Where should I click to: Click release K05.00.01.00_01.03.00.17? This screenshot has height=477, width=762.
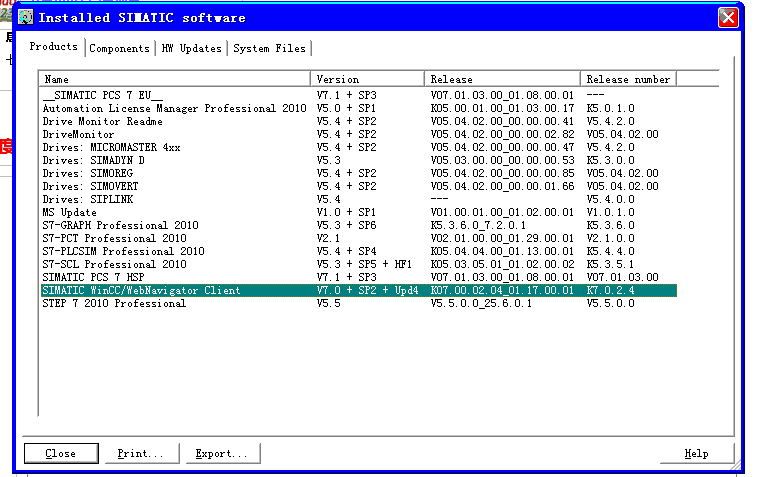pos(502,108)
